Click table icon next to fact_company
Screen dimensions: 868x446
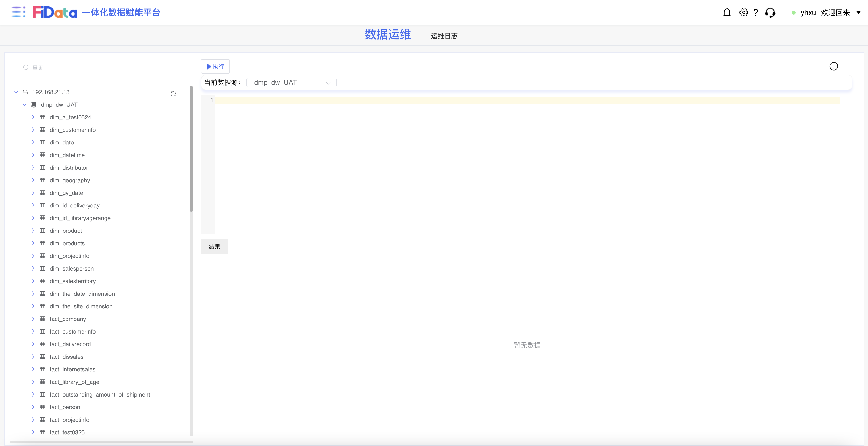[x=42, y=319]
